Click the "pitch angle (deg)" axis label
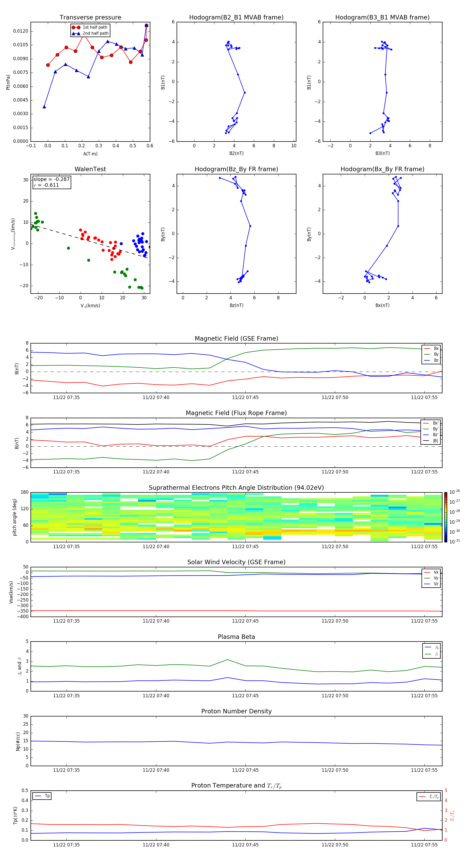Viewport: 473px width, 868px height. point(14,517)
